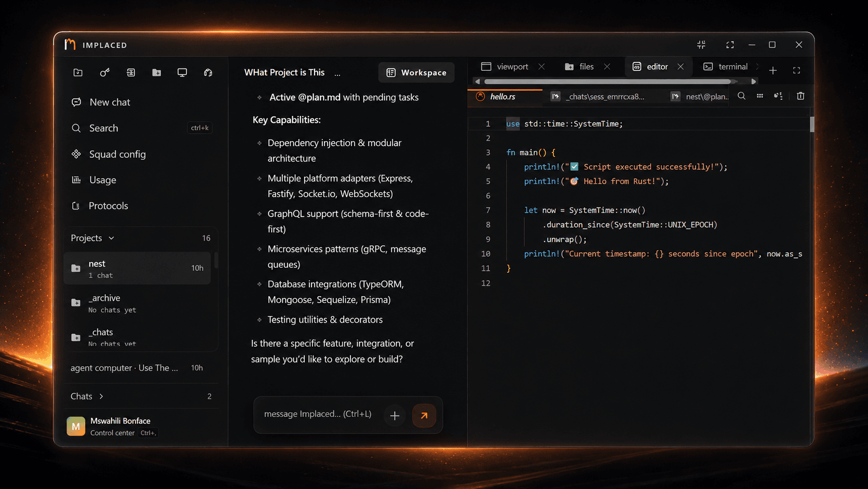
Task: Click the editor vertical scrollbar thumb
Action: pyautogui.click(x=812, y=124)
